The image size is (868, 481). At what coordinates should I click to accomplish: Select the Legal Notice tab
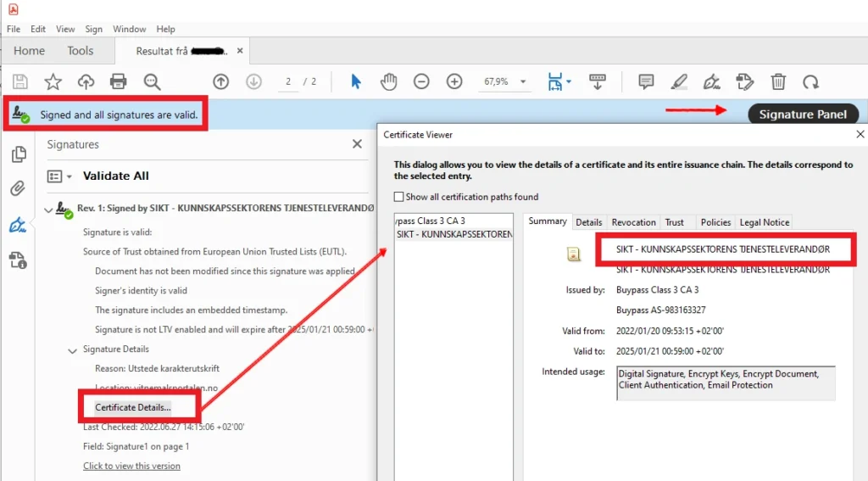765,222
